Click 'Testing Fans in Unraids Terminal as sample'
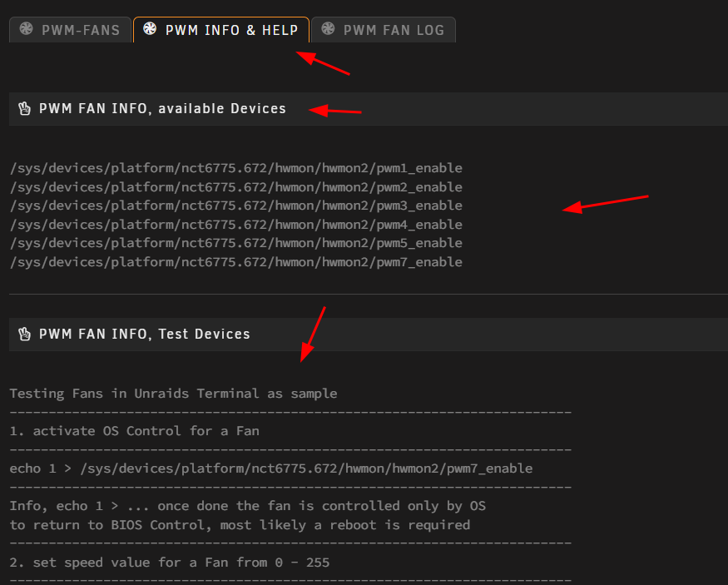The height and width of the screenshot is (585, 728). (x=173, y=394)
